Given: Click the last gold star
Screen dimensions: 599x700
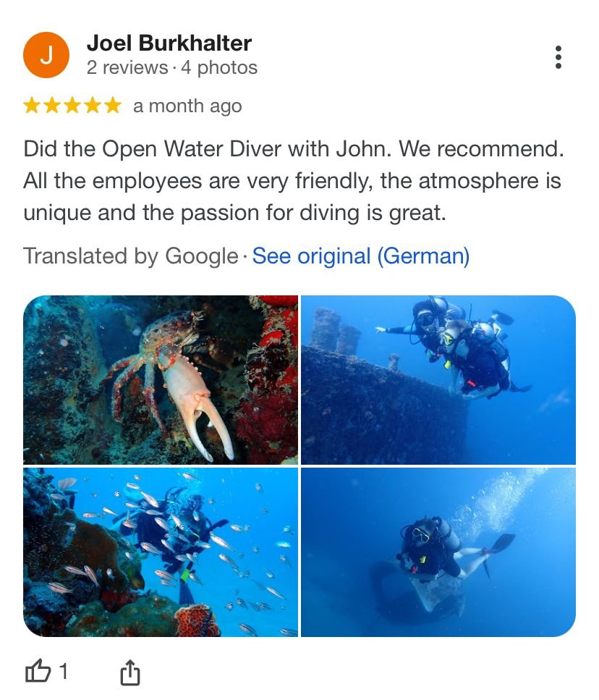Looking at the screenshot, I should [113, 106].
